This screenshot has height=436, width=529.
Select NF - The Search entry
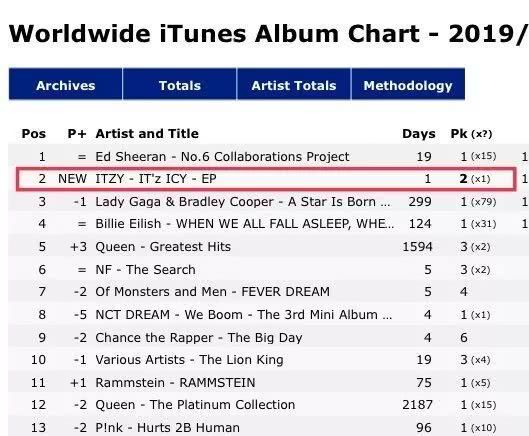click(x=145, y=270)
